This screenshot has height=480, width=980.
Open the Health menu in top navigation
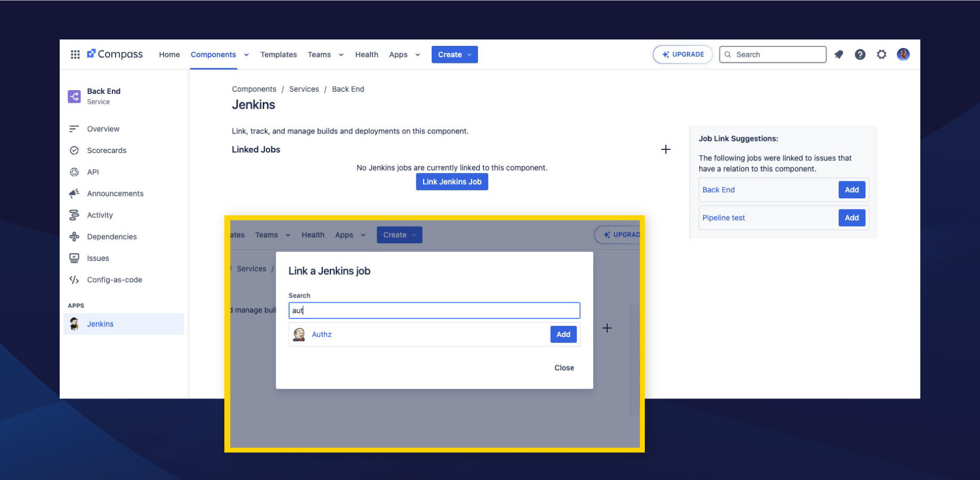pyautogui.click(x=367, y=54)
